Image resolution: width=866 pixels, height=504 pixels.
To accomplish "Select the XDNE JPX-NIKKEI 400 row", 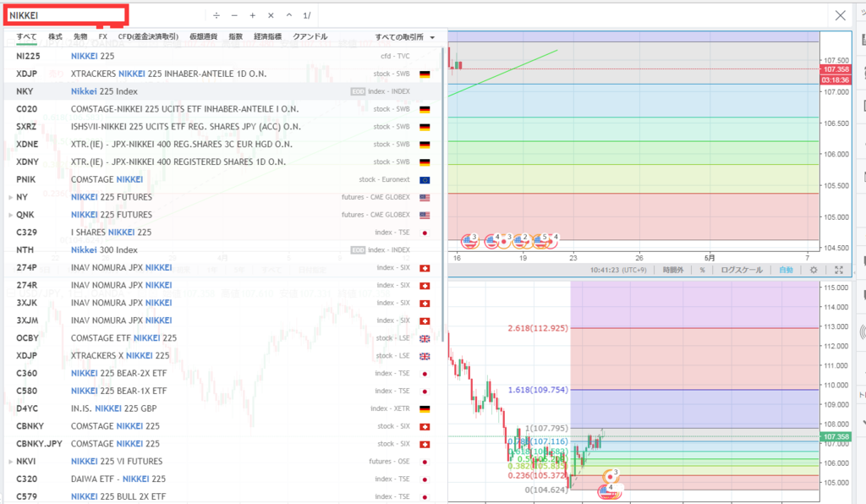I will [222, 145].
